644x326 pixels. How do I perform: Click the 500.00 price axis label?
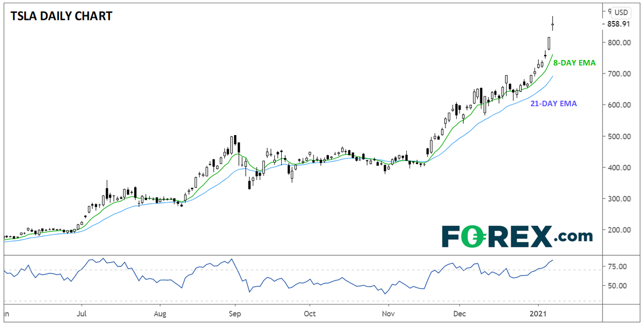click(619, 136)
